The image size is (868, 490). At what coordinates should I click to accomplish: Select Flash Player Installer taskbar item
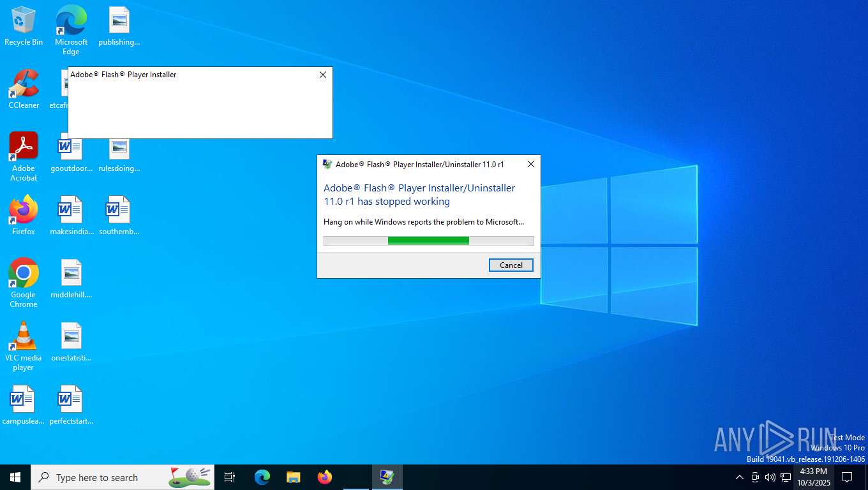[387, 477]
